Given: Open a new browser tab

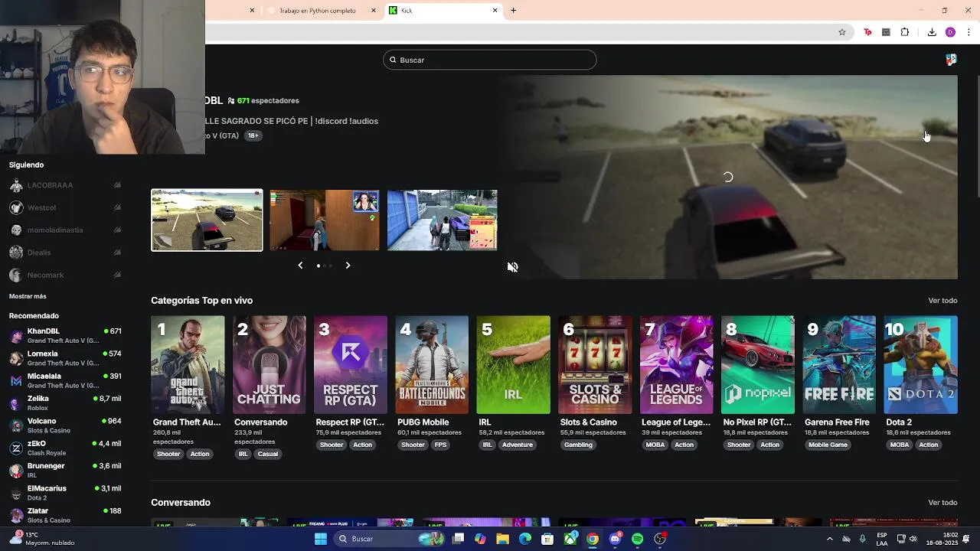Looking at the screenshot, I should 514,11.
